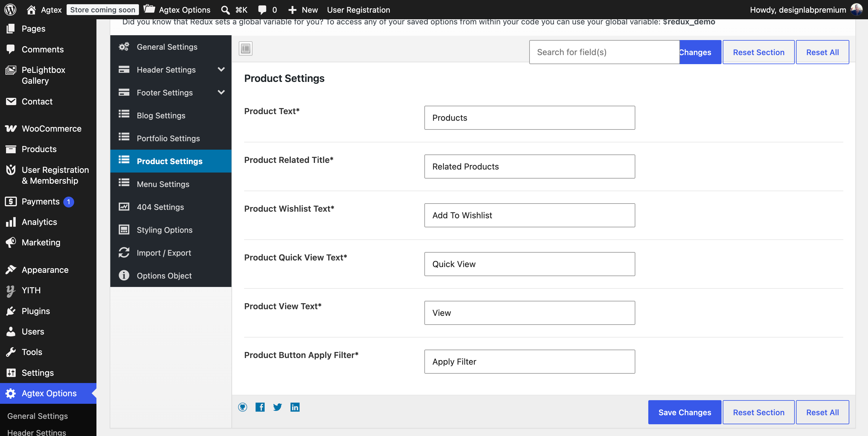
Task: Toggle the expand all sections icon
Action: (246, 48)
